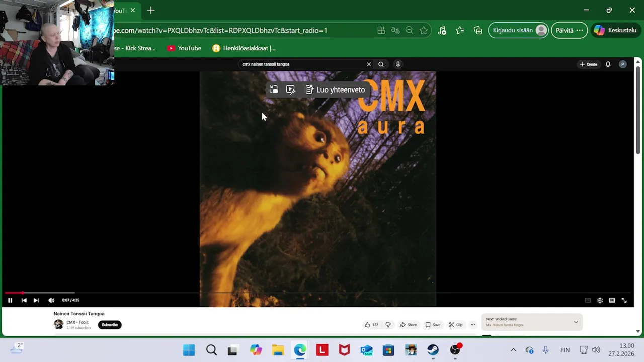Open the apps icon in address bar
The height and width of the screenshot is (362, 644).
click(381, 30)
